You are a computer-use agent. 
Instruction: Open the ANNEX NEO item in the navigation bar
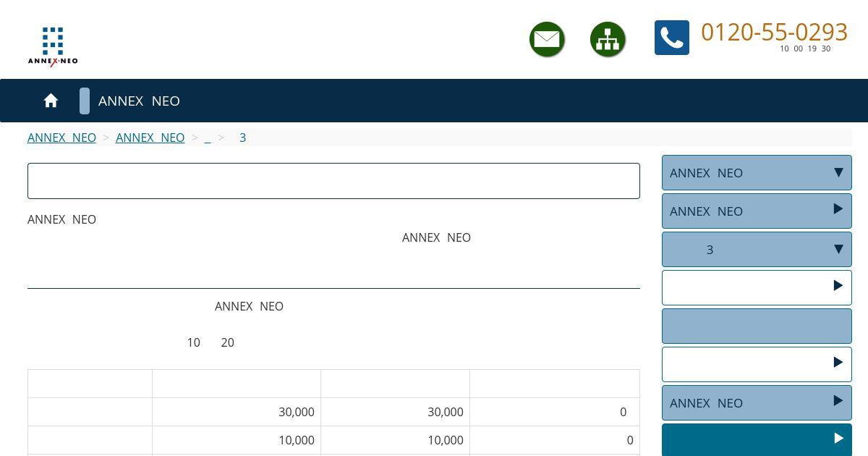pos(139,101)
